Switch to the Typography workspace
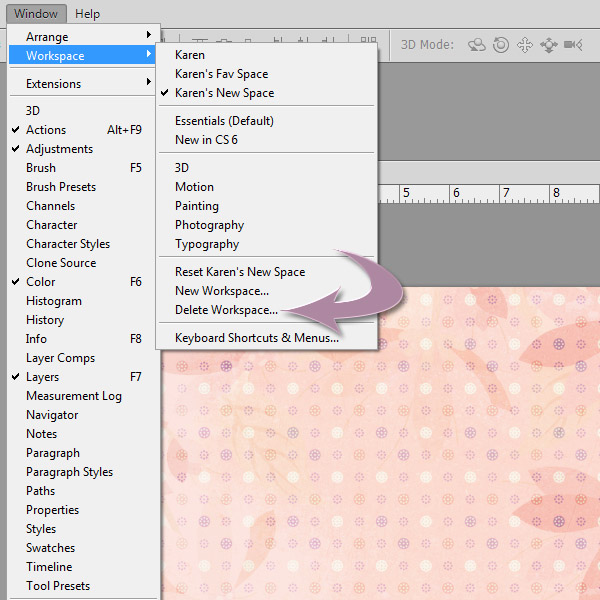The width and height of the screenshot is (600, 600). (266, 244)
